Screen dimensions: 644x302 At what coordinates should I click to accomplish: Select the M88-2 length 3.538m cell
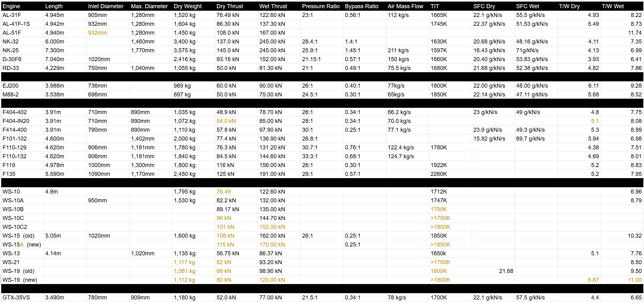point(54,95)
